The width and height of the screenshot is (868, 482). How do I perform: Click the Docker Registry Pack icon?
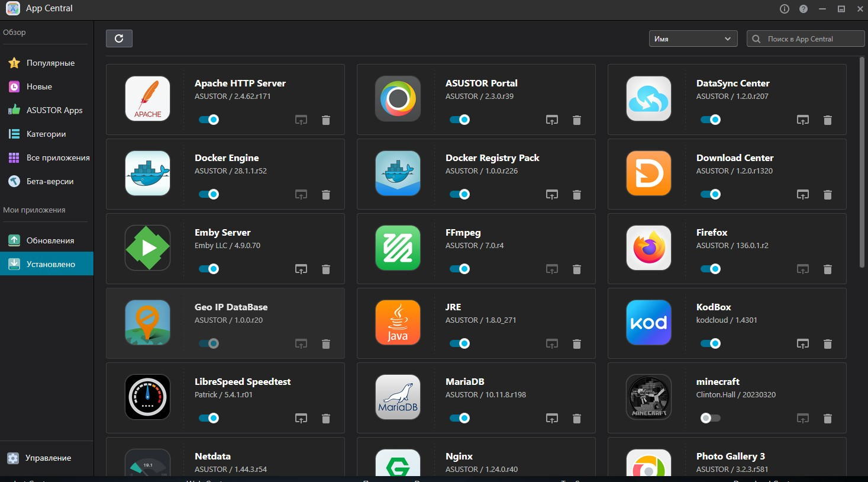coord(398,173)
